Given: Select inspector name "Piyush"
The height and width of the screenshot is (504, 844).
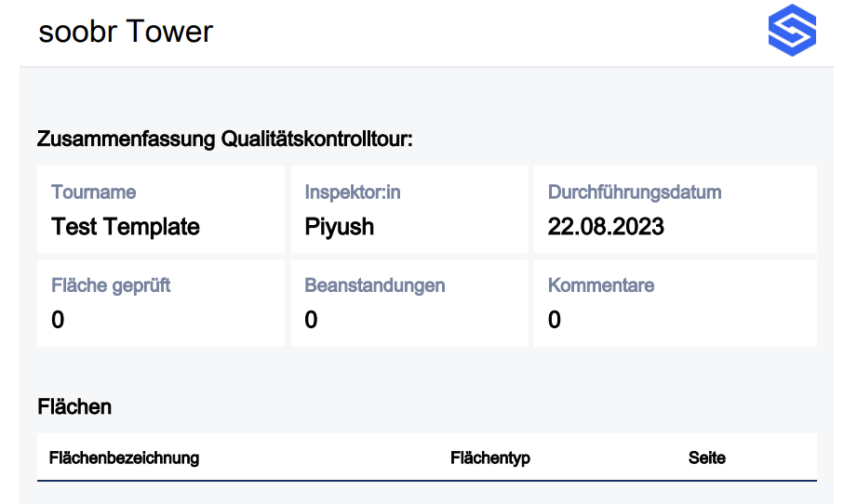Looking at the screenshot, I should [x=340, y=226].
